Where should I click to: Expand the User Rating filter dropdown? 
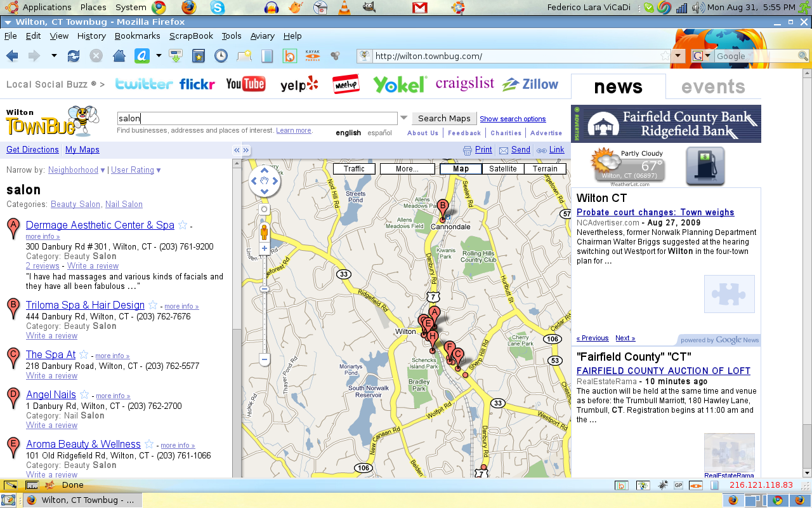[x=158, y=170]
